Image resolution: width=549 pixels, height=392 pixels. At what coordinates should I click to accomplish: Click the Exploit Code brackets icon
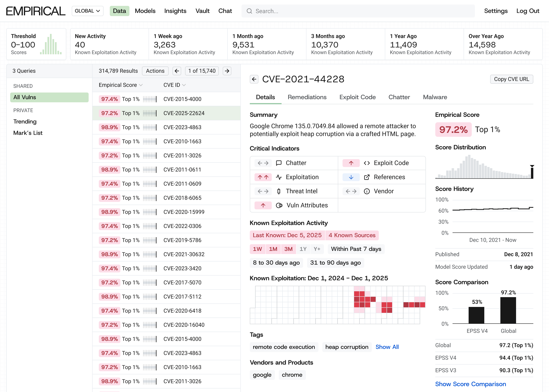pyautogui.click(x=366, y=163)
